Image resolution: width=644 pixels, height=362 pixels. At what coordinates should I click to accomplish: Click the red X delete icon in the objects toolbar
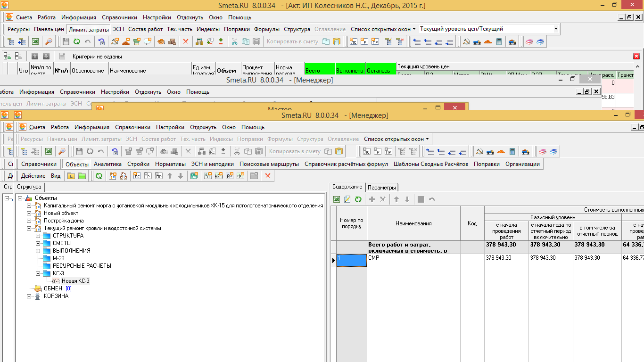pyautogui.click(x=268, y=176)
